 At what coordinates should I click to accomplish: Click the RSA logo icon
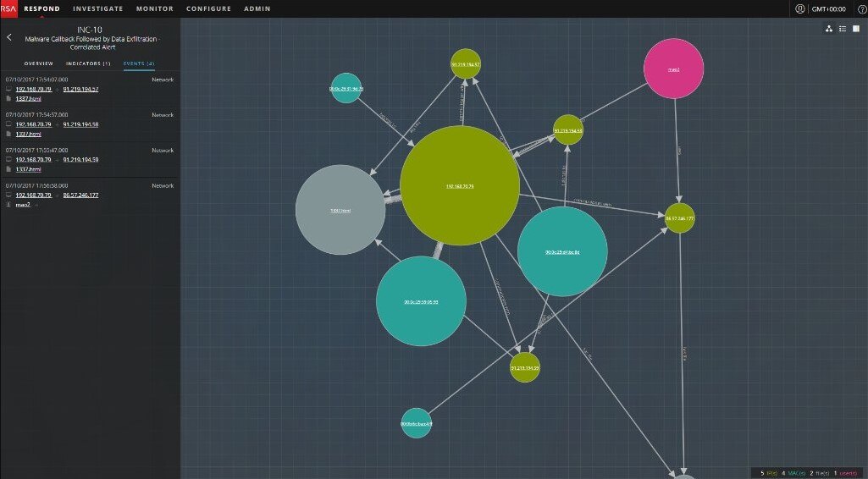[x=8, y=8]
